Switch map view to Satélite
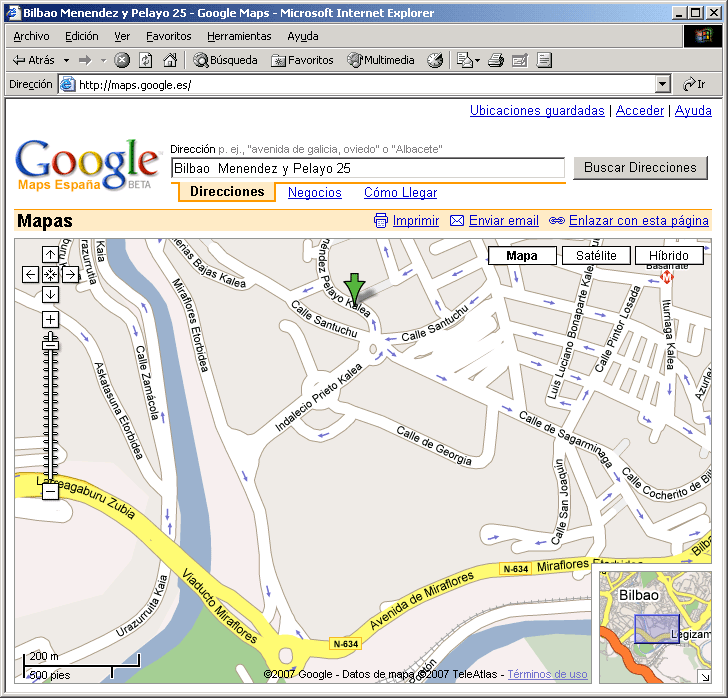The width and height of the screenshot is (728, 698). (596, 256)
